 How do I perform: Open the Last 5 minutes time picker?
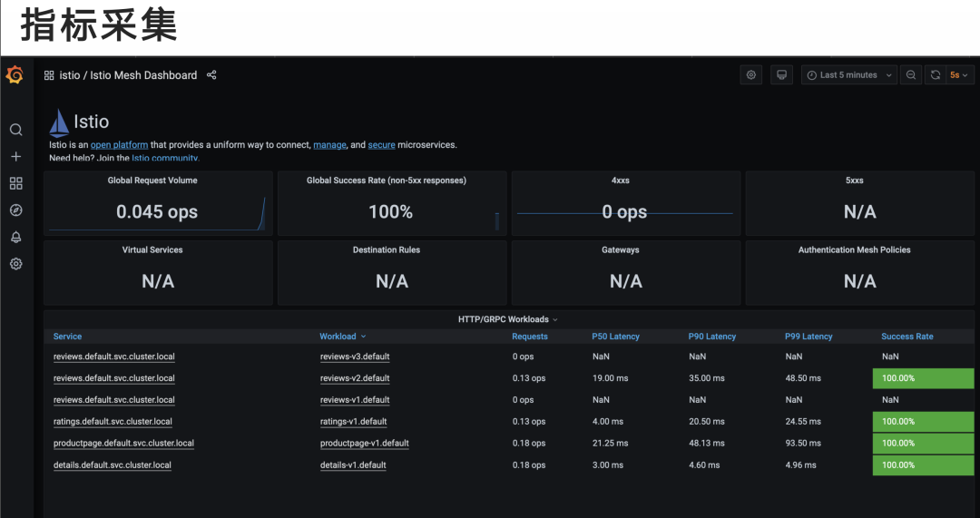coord(849,75)
